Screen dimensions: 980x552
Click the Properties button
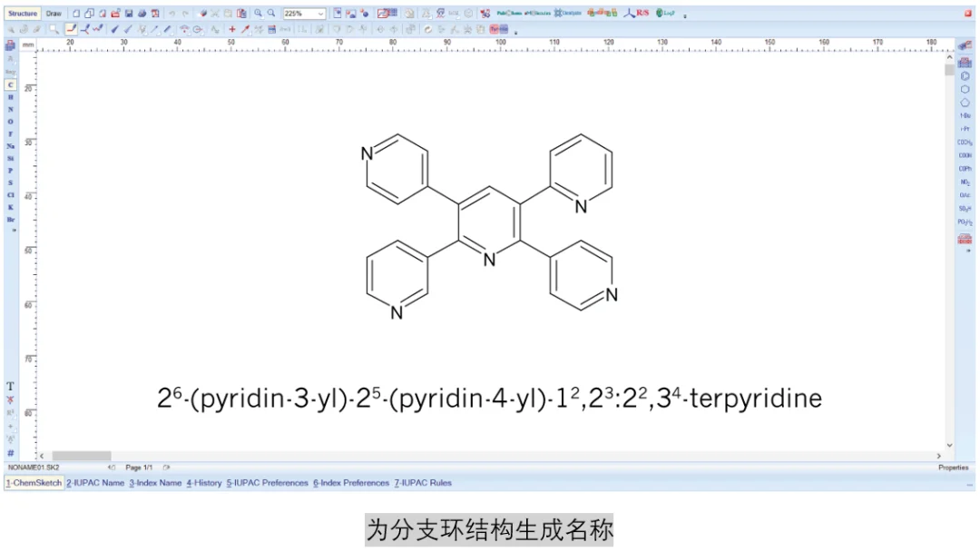point(953,468)
